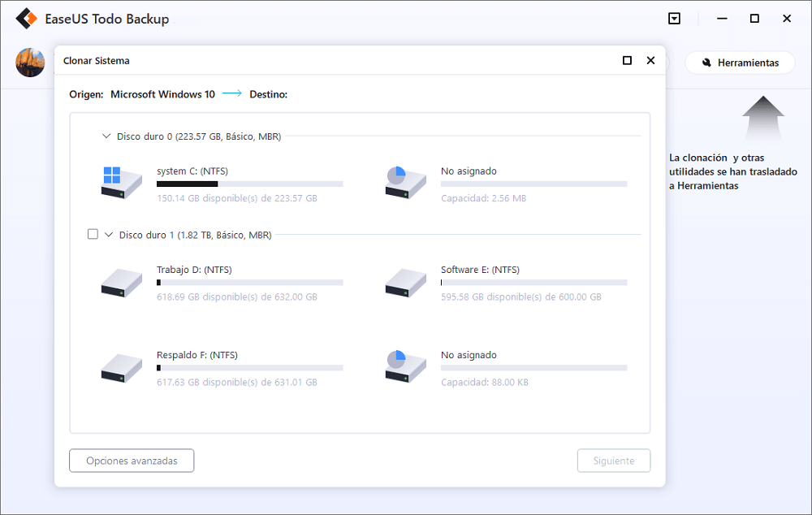
Task: Click the system C: usage bar
Action: click(x=249, y=184)
